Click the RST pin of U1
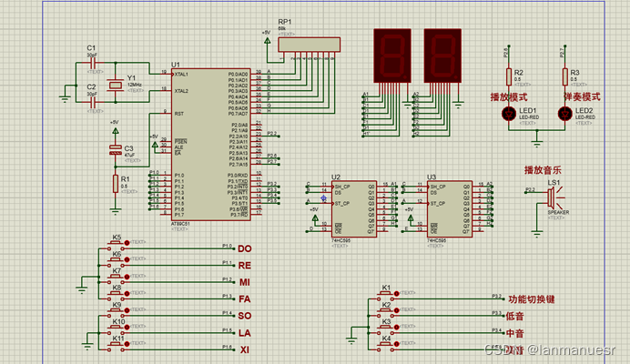 click(179, 114)
